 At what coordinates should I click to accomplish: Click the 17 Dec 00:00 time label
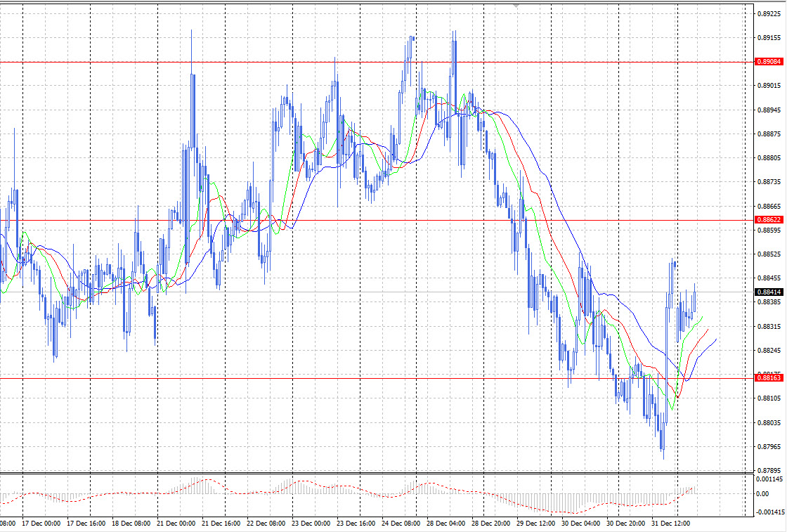point(41,524)
